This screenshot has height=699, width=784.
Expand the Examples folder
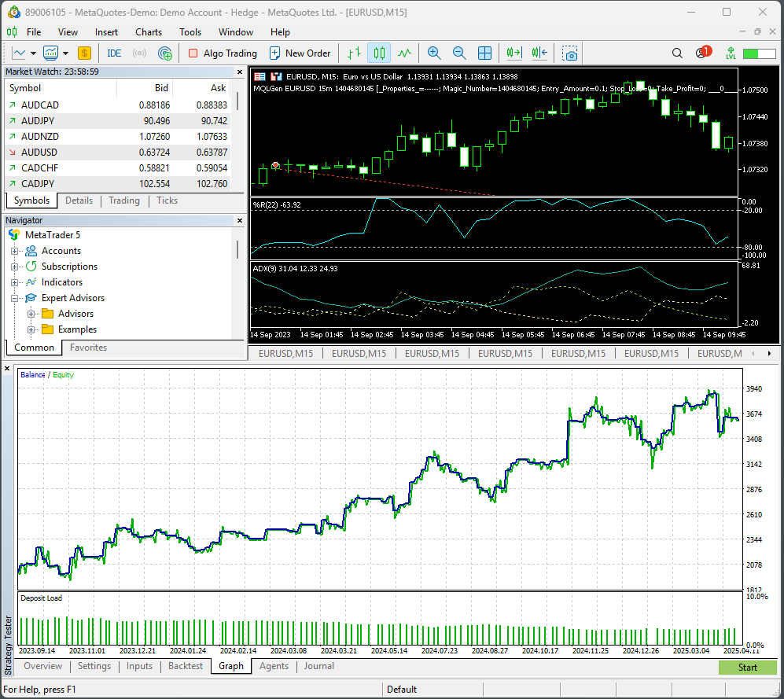31,329
